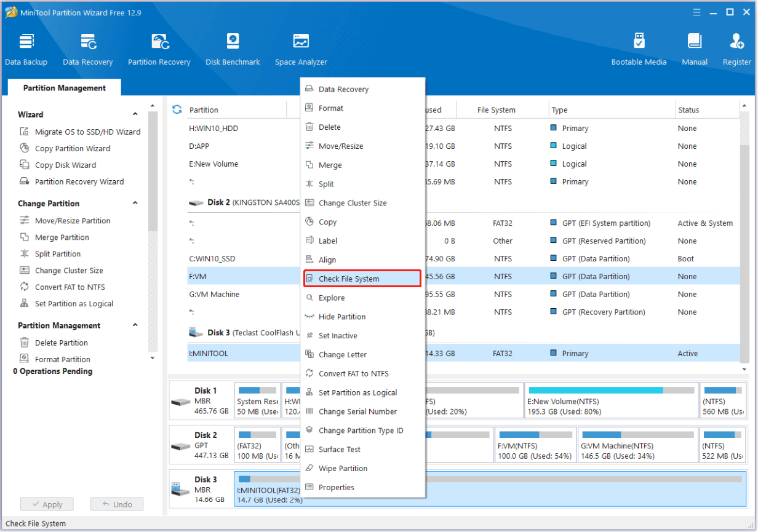Select the Disk 3 USB drive icon
Viewport: 758px width, 532px height.
(x=181, y=490)
